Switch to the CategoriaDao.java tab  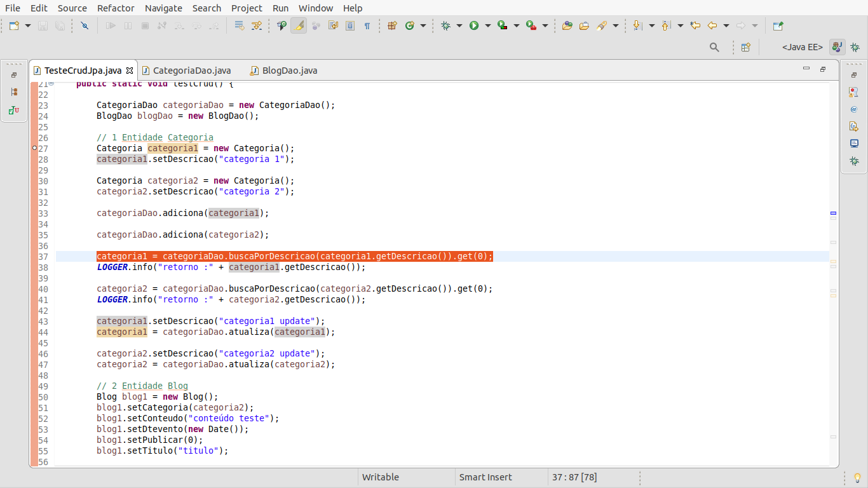pos(186,71)
